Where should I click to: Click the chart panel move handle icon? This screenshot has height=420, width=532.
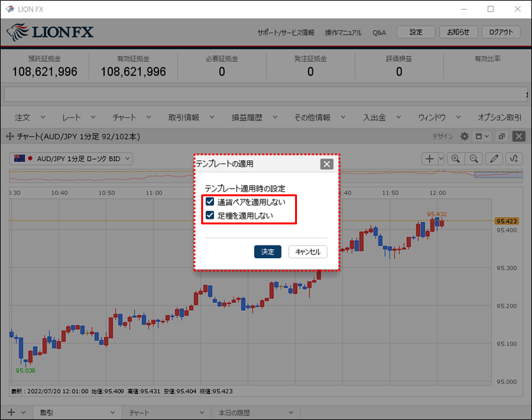[x=10, y=137]
